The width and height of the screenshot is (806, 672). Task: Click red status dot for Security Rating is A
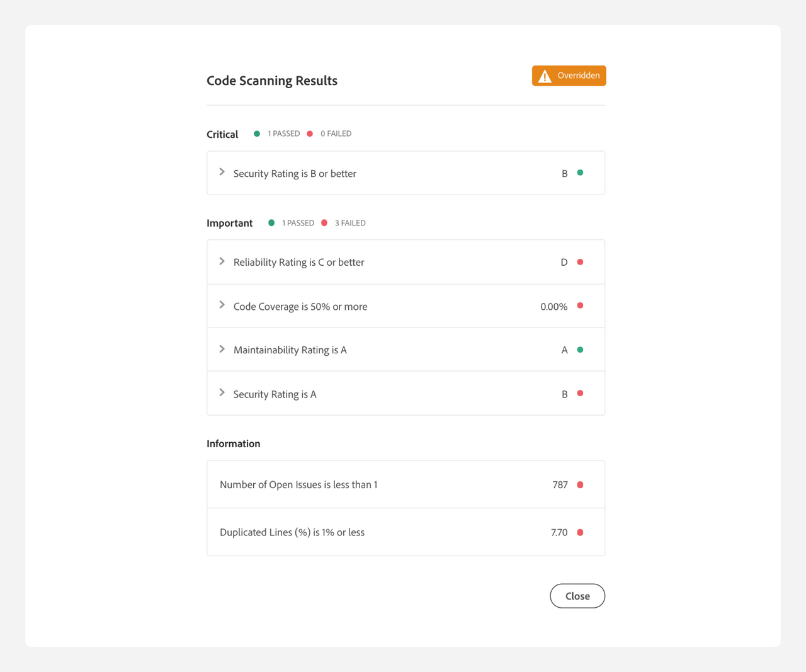(x=580, y=394)
